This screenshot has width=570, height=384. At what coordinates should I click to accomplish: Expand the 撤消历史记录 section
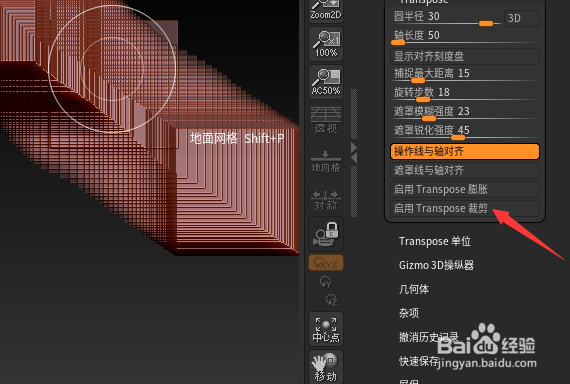pyautogui.click(x=429, y=337)
